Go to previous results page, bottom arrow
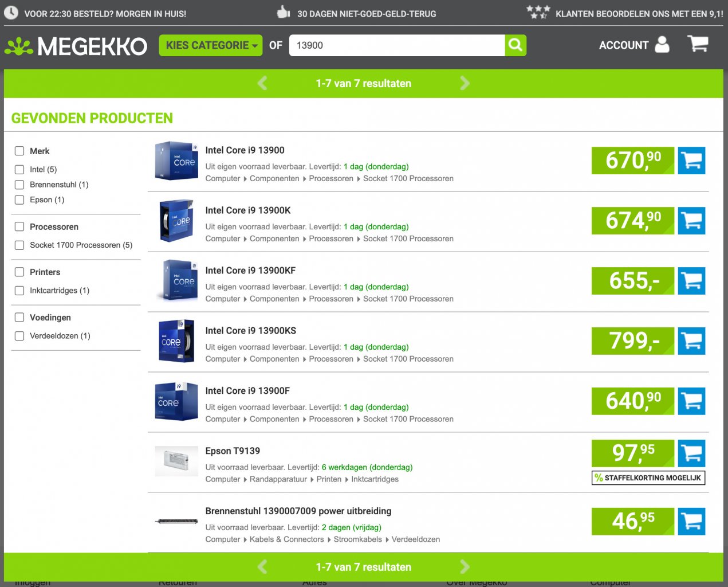The image size is (728, 587). (x=262, y=567)
